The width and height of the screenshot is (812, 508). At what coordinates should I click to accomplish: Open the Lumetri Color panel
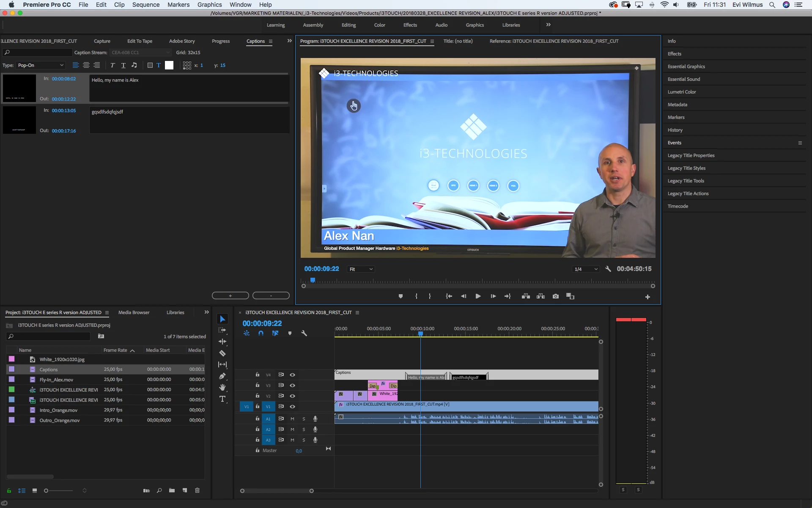(x=681, y=92)
